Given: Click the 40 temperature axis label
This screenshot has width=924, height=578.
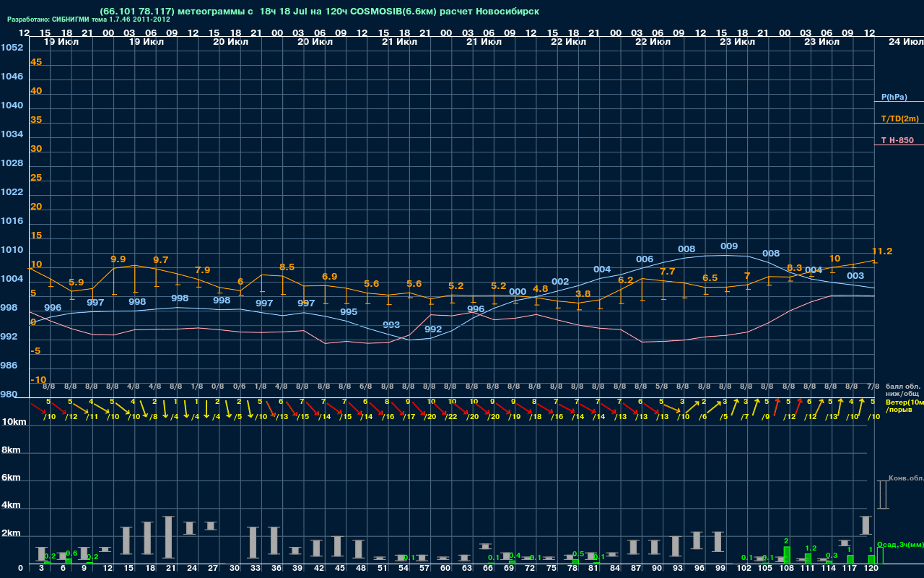Looking at the screenshot, I should click(36, 91).
